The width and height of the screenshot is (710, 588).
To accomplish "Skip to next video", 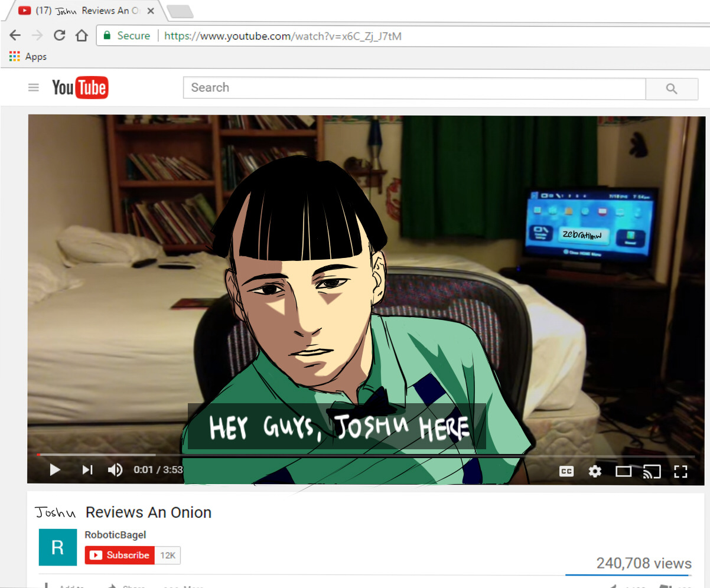I will click(87, 471).
